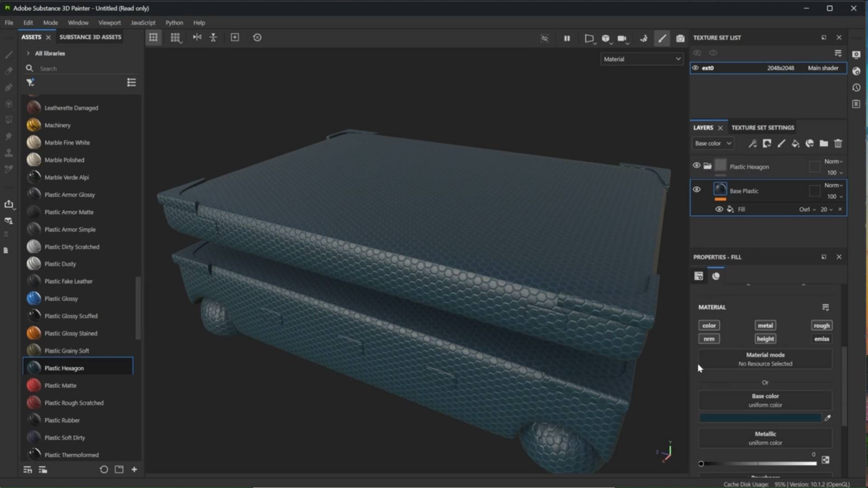Screen dimensions: 868x488
Task: Click the Material mode button in Properties
Action: coord(765,359)
